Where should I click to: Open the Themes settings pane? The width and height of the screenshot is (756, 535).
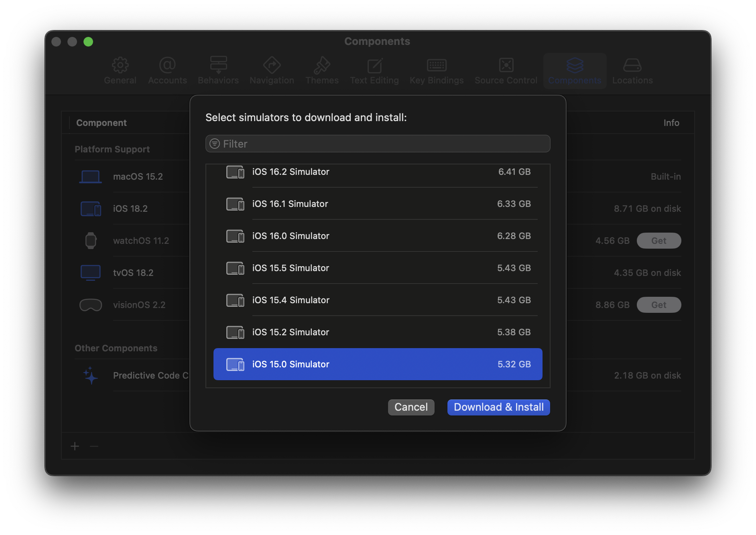322,71
